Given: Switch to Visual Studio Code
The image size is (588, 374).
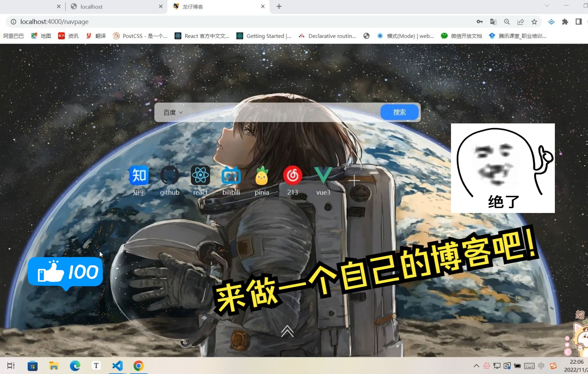Looking at the screenshot, I should click(x=117, y=366).
